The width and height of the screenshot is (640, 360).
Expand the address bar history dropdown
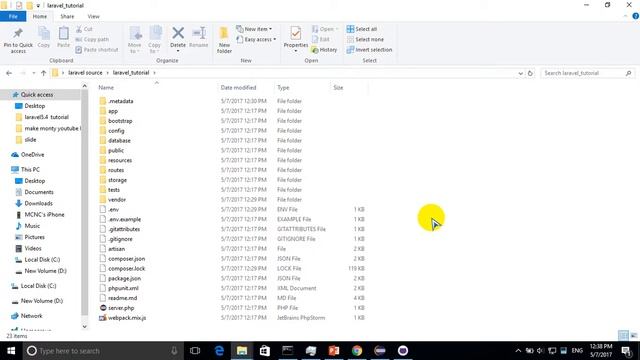pos(520,73)
